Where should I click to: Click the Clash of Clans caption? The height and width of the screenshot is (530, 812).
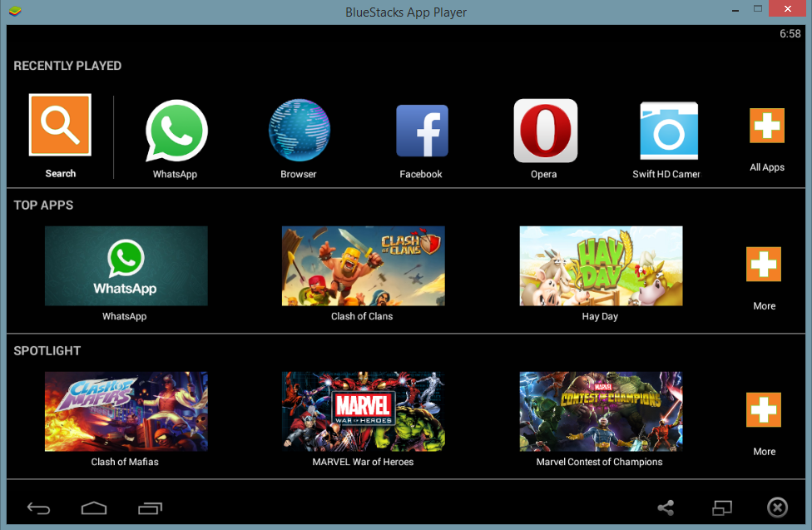point(362,316)
